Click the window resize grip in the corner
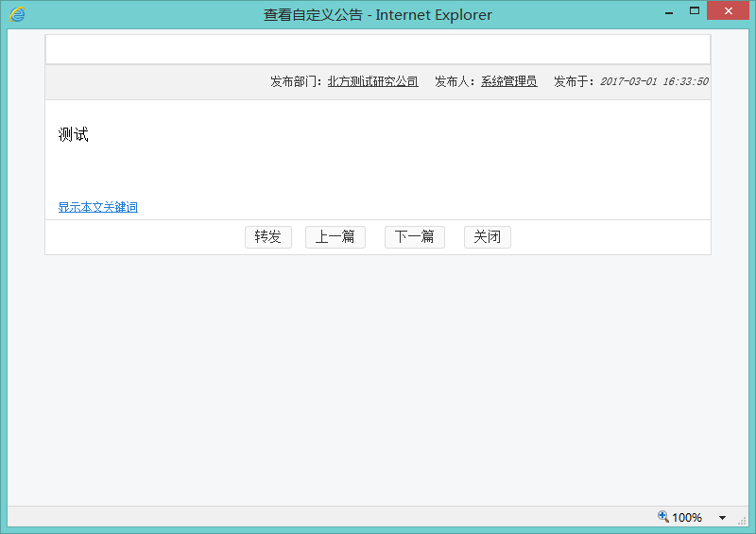Screen dimensions: 756x534 click(743, 521)
